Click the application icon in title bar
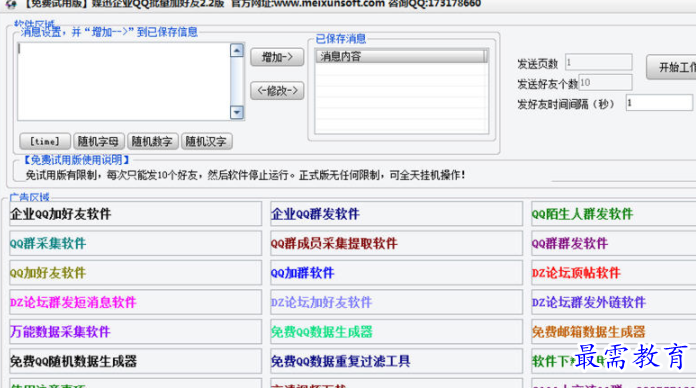The height and width of the screenshot is (388, 696). (x=11, y=4)
